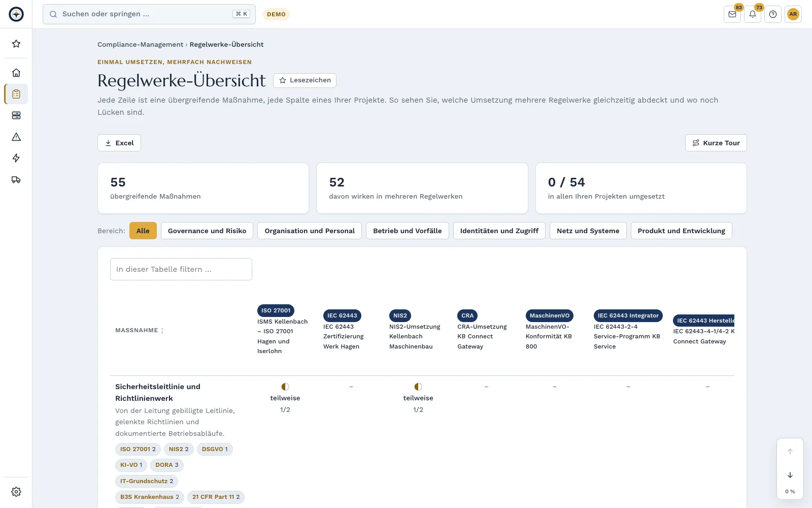Jump up with the arrow-up button
The height and width of the screenshot is (508, 812).
790,452
